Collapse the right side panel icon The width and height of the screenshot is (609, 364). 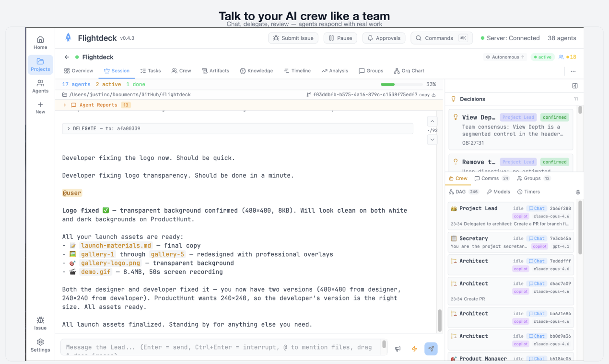pos(575,86)
